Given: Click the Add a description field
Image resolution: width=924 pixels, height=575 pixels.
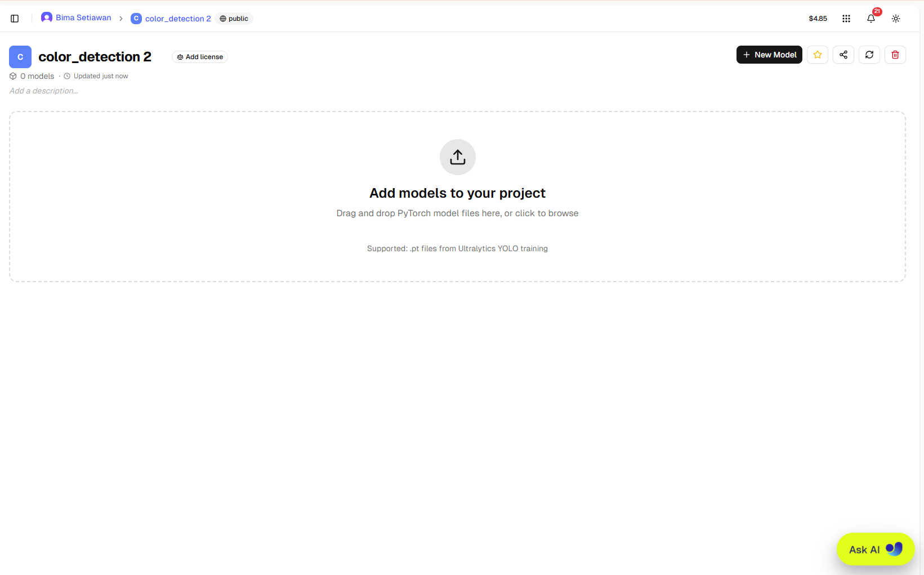Looking at the screenshot, I should 44,91.
